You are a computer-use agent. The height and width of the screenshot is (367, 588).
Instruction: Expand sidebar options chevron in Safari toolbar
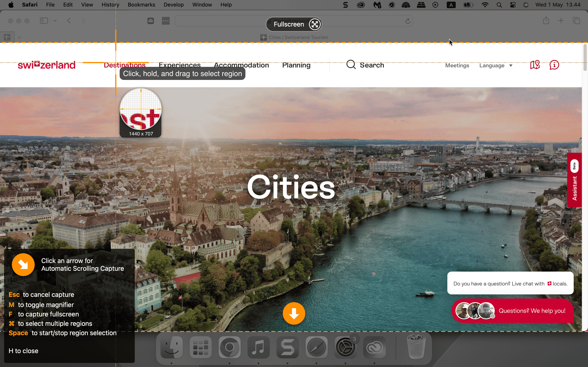[x=55, y=21]
